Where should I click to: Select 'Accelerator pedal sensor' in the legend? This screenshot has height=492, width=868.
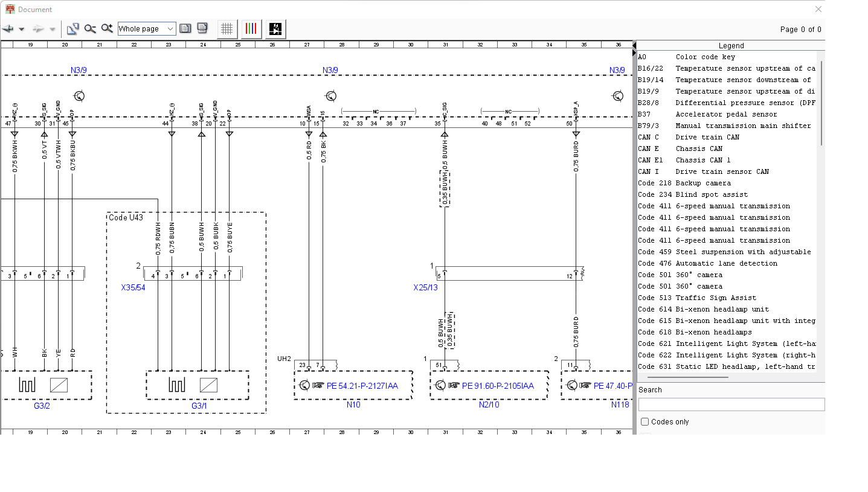click(x=726, y=114)
